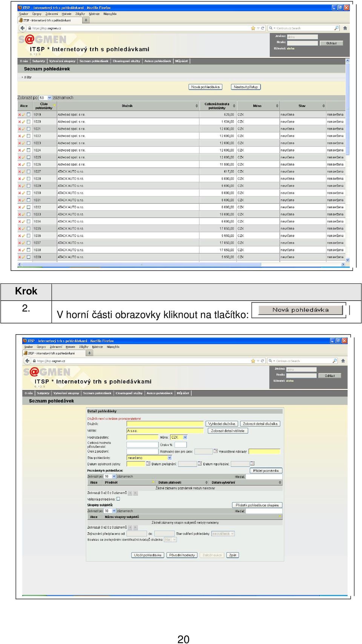This screenshot has height=644, width=362.
Task: Edit receivable 1039 with the pencil icon
Action: click(x=23, y=257)
